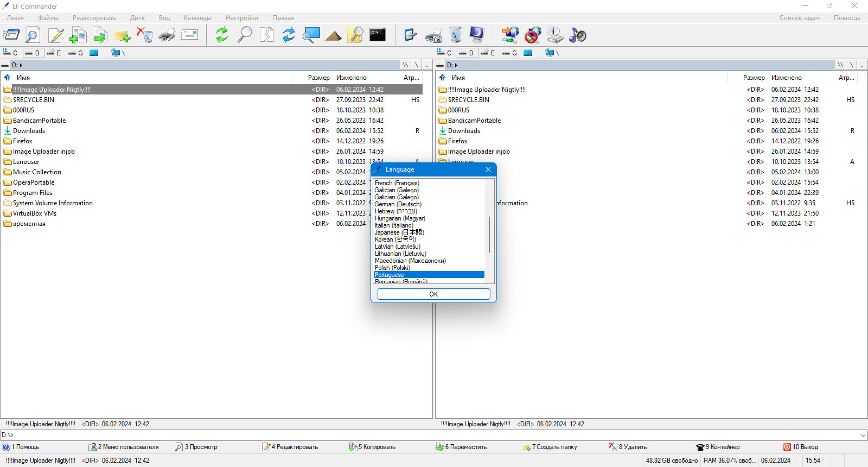Click the magnifier search files icon

pyautogui.click(x=245, y=35)
